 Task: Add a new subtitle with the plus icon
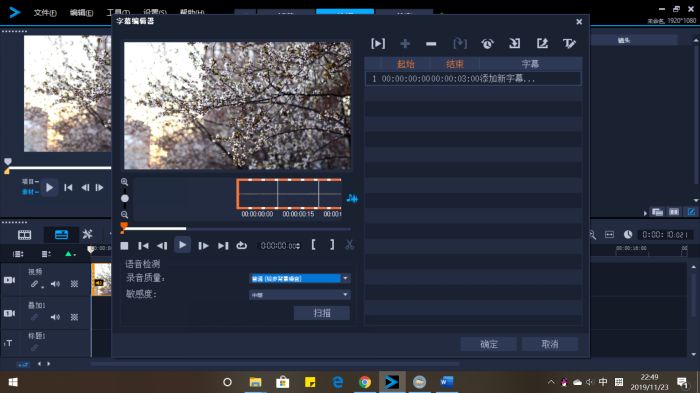pos(405,43)
